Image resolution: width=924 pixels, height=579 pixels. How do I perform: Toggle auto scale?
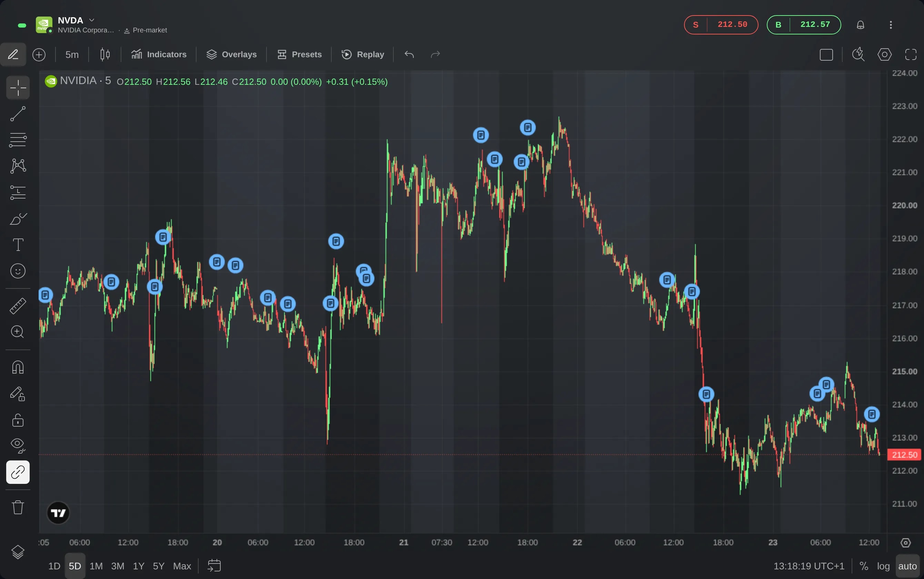coord(907,566)
